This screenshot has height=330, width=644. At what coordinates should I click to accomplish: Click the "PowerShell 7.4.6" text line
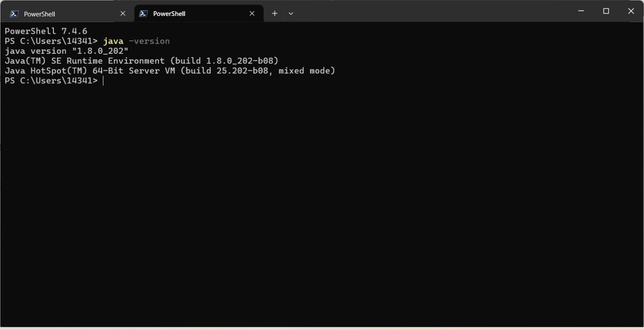pyautogui.click(x=46, y=31)
